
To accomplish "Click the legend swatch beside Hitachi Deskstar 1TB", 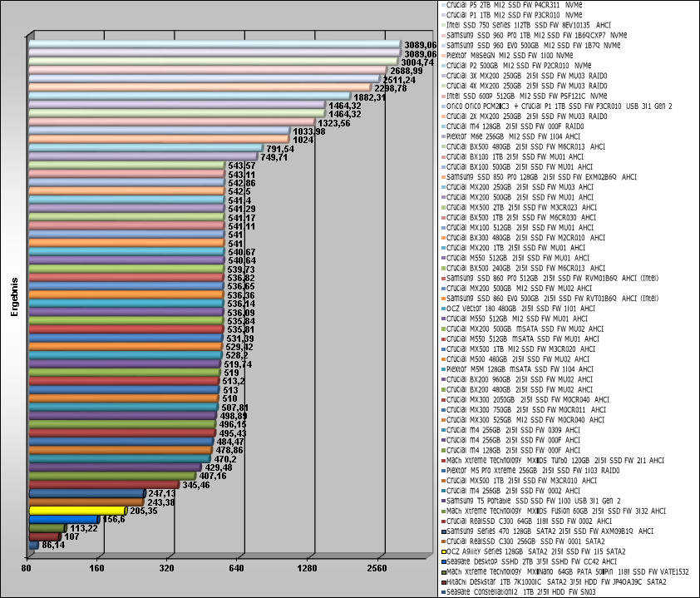I will 443,582.
